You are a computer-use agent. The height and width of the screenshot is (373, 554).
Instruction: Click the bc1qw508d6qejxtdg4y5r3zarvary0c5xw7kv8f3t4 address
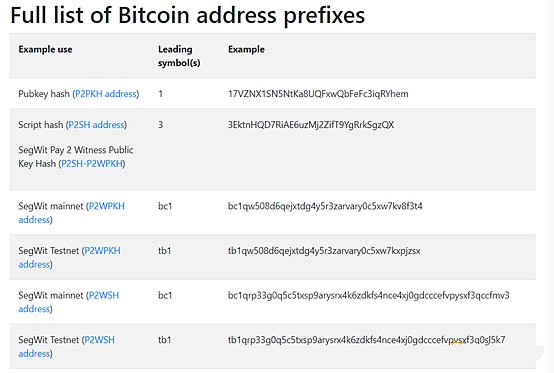pyautogui.click(x=325, y=206)
